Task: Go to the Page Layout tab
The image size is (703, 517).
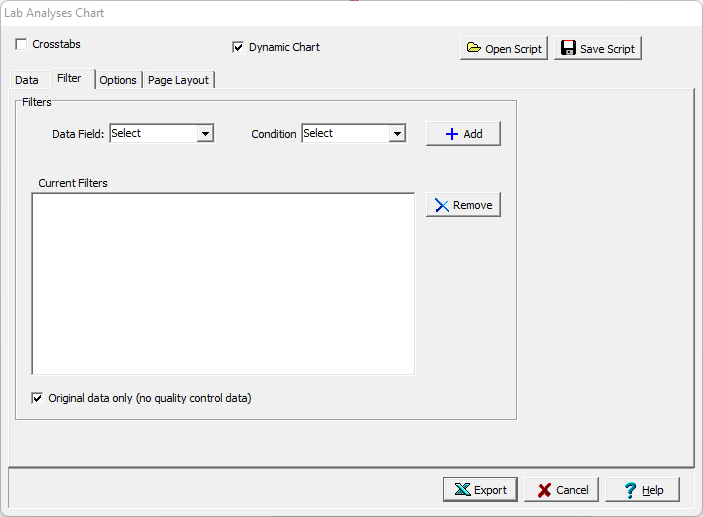Action: click(x=178, y=80)
